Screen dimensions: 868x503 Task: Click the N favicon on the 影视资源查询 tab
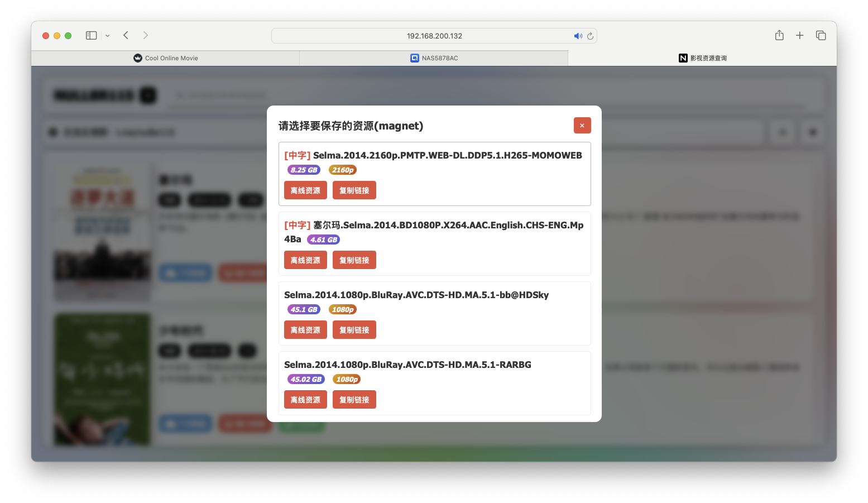[683, 58]
